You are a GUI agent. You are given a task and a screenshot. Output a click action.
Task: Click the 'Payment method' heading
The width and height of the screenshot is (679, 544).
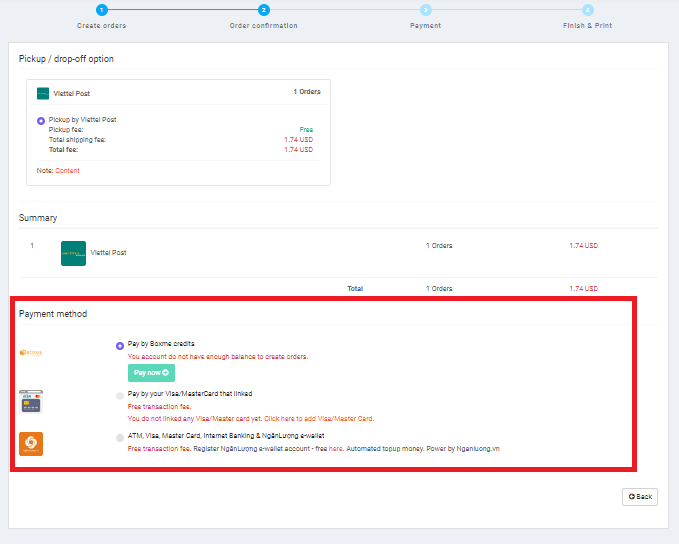pyautogui.click(x=53, y=314)
